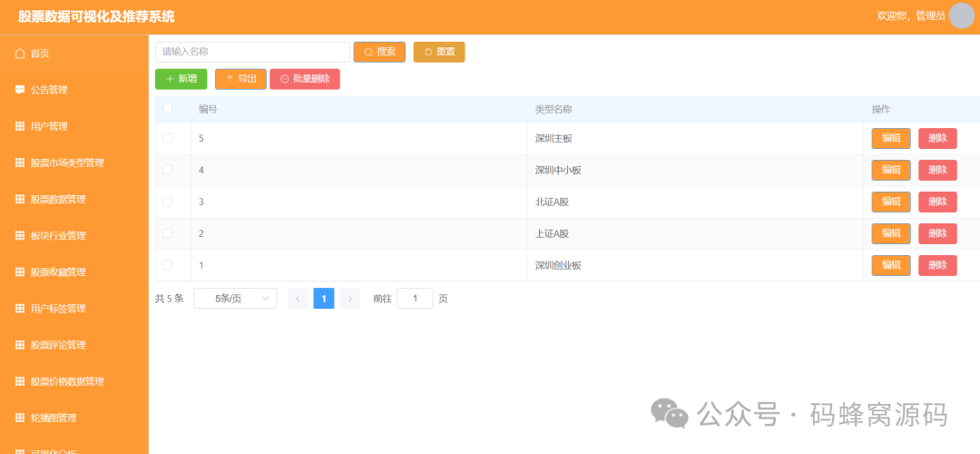This screenshot has height=454, width=980.
Task: Open 用户标签管理 menu item
Action: 74,309
